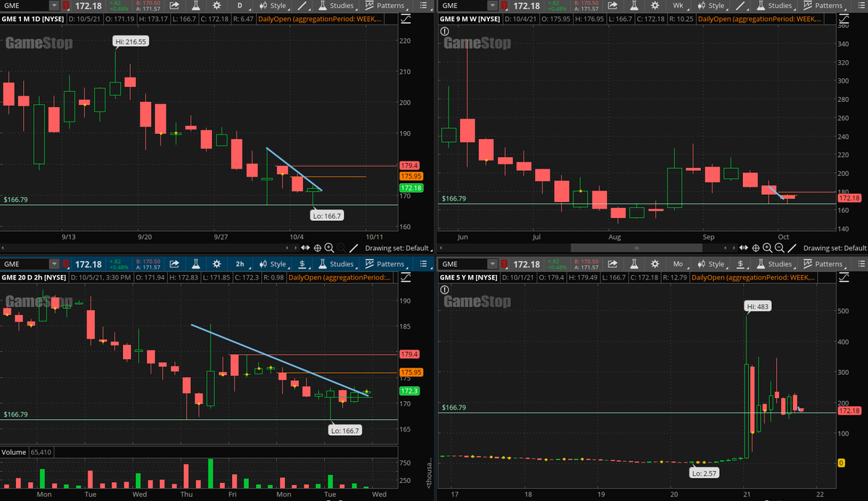
Task: Click the dollar sign icon on monthly chart toolbar
Action: click(741, 264)
